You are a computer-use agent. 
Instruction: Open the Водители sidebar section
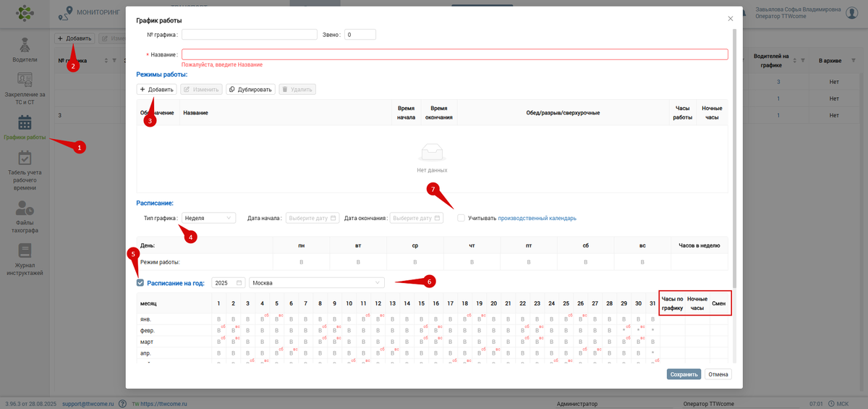point(25,50)
